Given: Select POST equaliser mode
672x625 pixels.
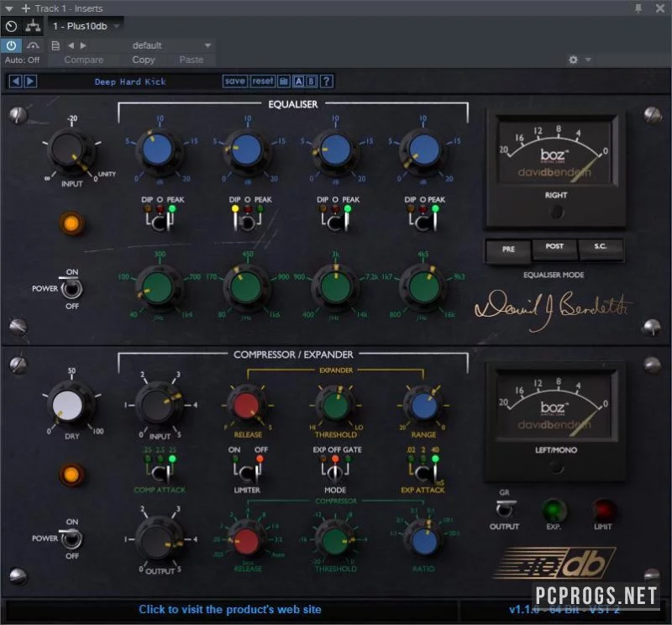Looking at the screenshot, I should click(554, 247).
